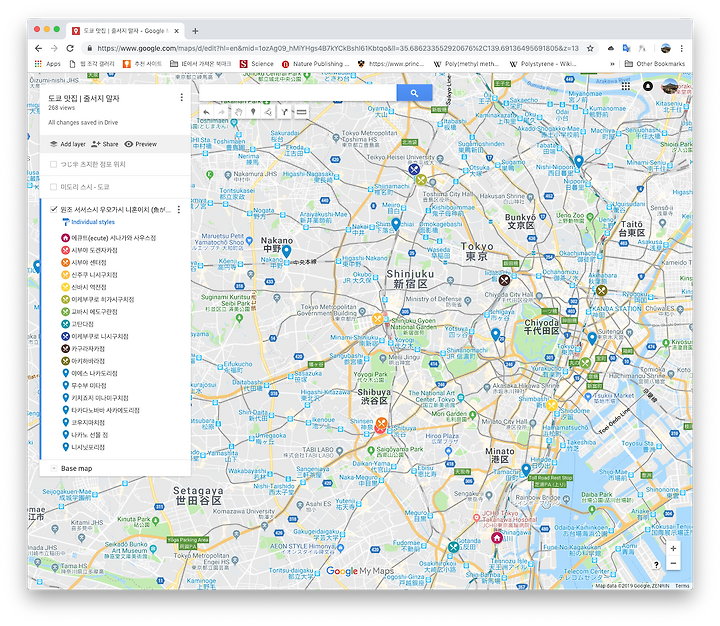
Task: Click the address bar URL
Action: (x=338, y=48)
